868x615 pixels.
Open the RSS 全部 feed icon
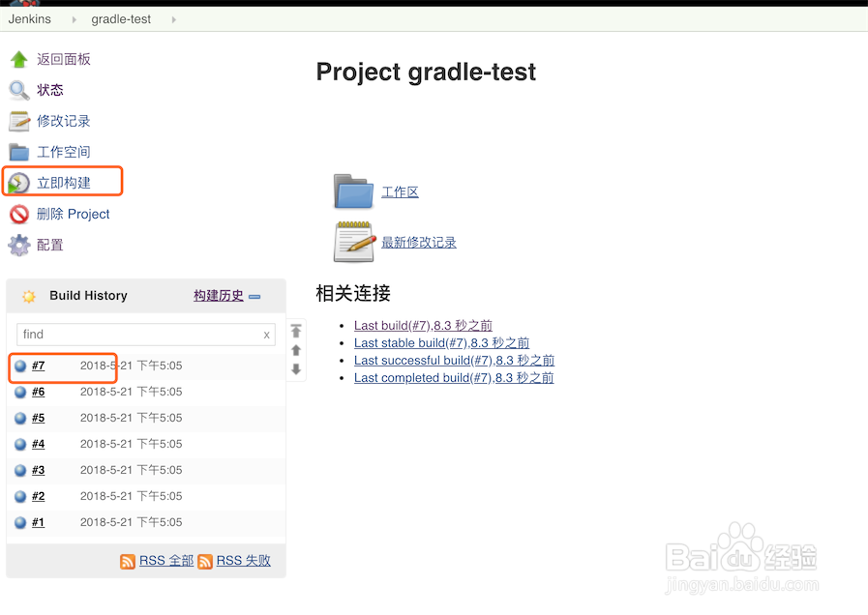[x=127, y=561]
